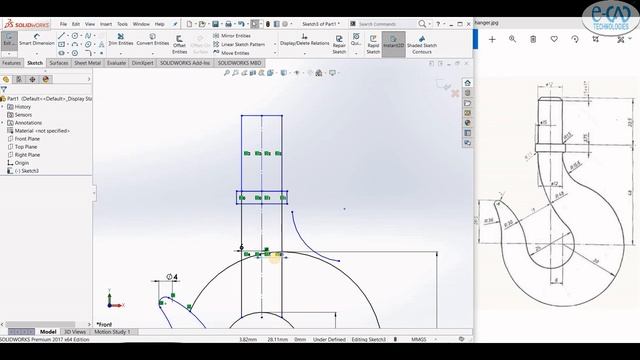Viewport: 640px width, 360px height.
Task: Click the Mirror Entities tool
Action: (x=232, y=36)
